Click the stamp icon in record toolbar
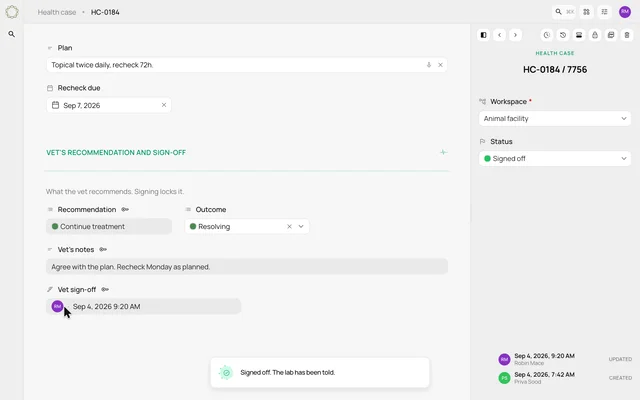 coord(579,35)
